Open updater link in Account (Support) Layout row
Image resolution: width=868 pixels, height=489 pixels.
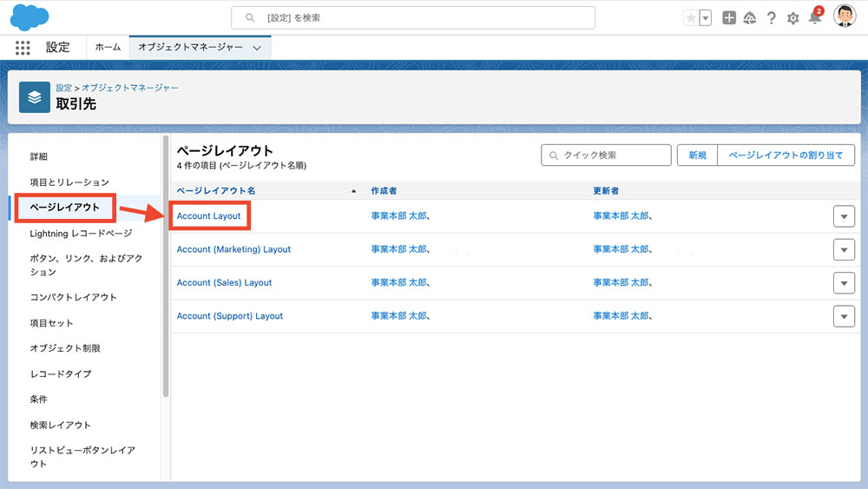(x=622, y=315)
